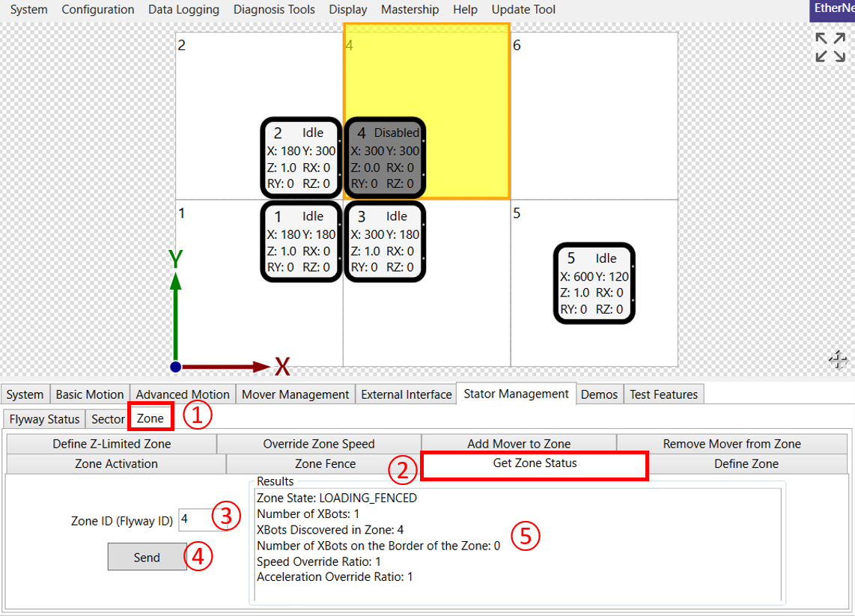
Task: Open the Data Logging menu
Action: point(183,10)
